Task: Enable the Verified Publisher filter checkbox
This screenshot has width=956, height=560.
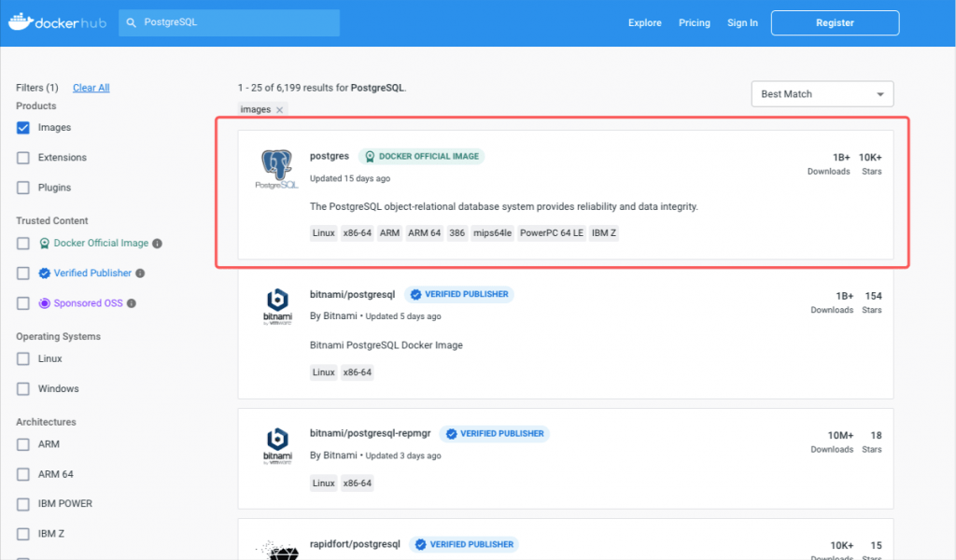Action: pos(23,273)
